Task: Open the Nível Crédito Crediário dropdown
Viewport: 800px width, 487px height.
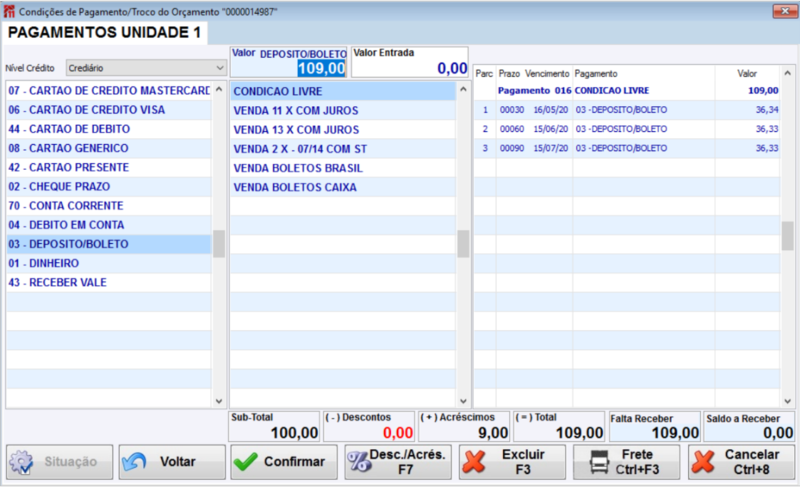Action: point(146,68)
